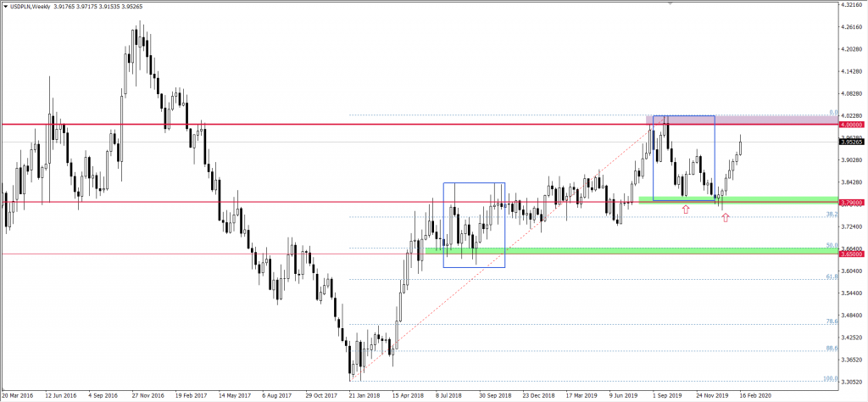Click the 3.84280 price axis label
This screenshot has width=868, height=402.
(x=851, y=182)
